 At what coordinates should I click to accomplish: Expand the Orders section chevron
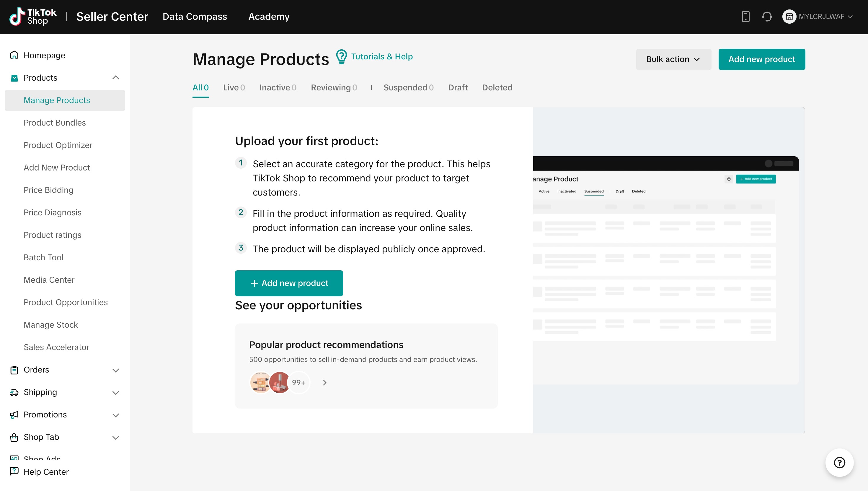click(x=118, y=370)
